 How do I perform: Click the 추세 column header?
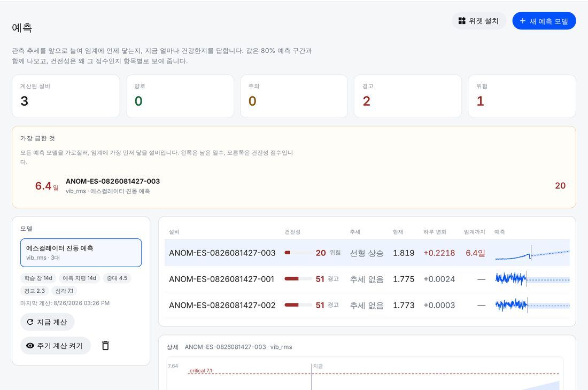point(355,232)
